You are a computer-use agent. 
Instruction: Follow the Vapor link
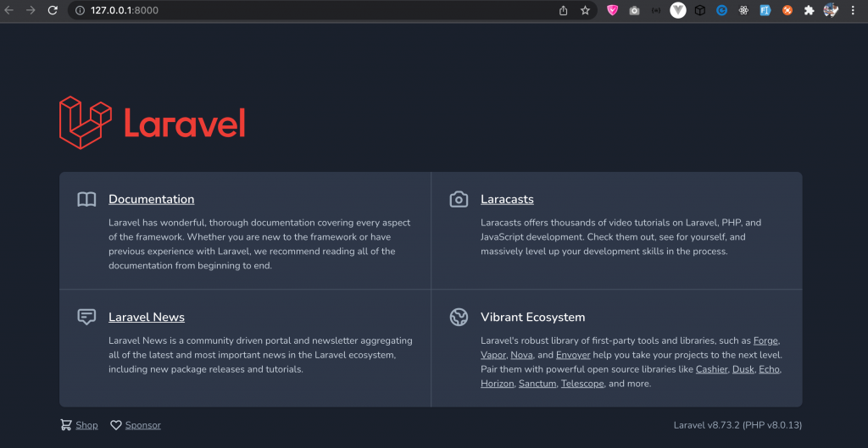[x=492, y=355]
